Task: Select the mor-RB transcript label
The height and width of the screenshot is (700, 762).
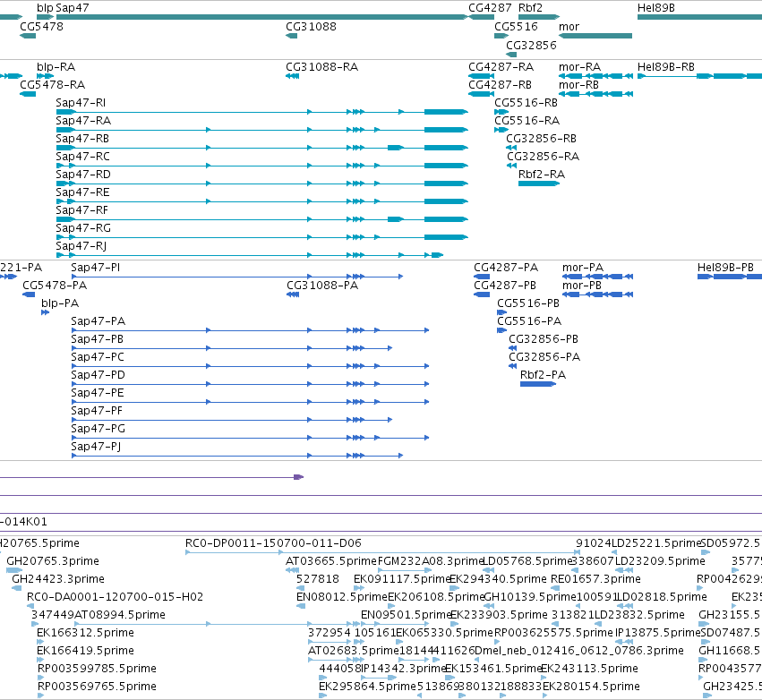Action: point(578,84)
